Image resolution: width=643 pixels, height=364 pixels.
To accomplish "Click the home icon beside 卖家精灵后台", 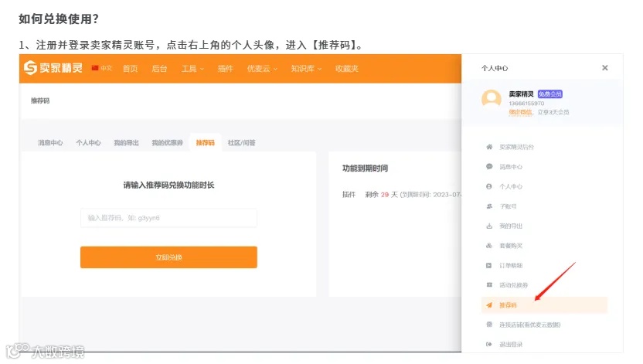I will click(489, 147).
